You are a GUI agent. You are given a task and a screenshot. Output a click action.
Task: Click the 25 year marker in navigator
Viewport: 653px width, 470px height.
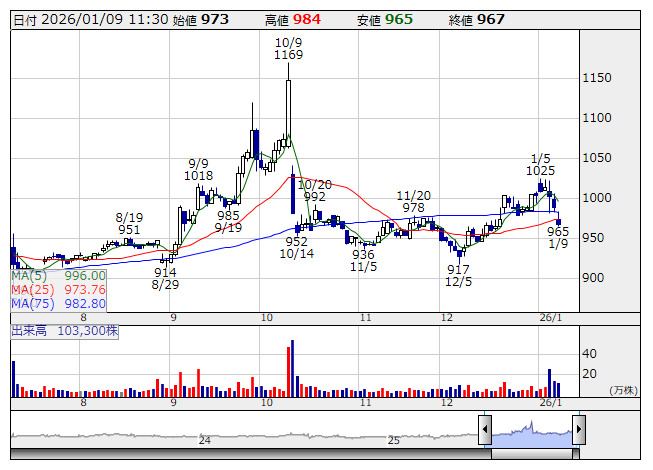pyautogui.click(x=394, y=440)
